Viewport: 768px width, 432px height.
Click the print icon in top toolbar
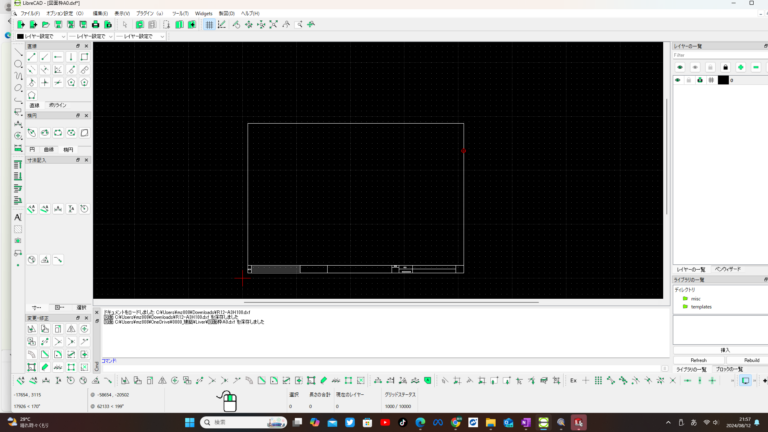(95, 24)
